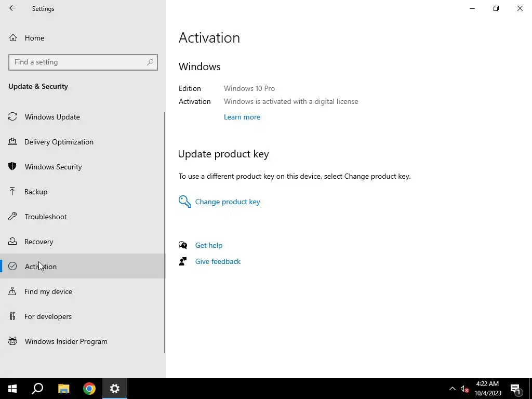Restore down the Settings window

[496, 8]
